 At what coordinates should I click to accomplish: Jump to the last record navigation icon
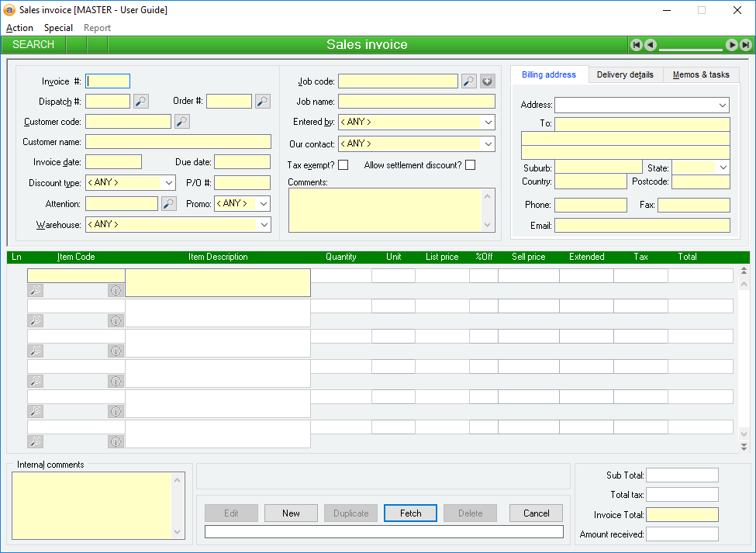(745, 45)
